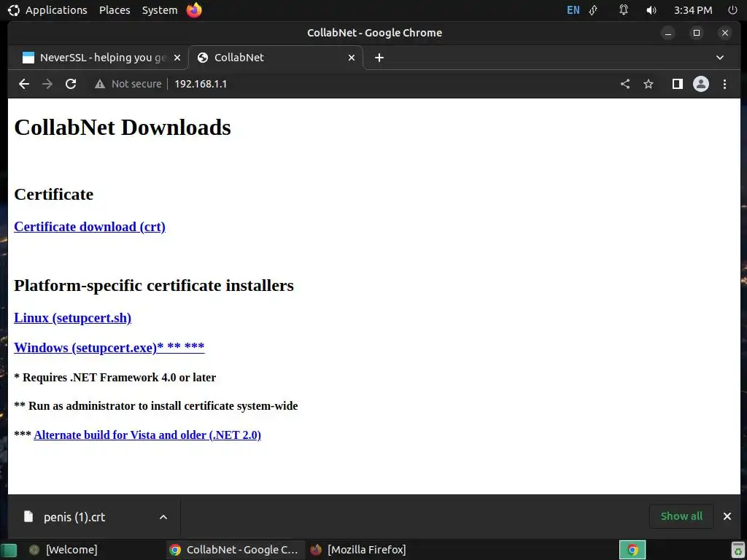Toggle the Chrome side panel icon
This screenshot has height=560, width=747.
[x=677, y=84]
